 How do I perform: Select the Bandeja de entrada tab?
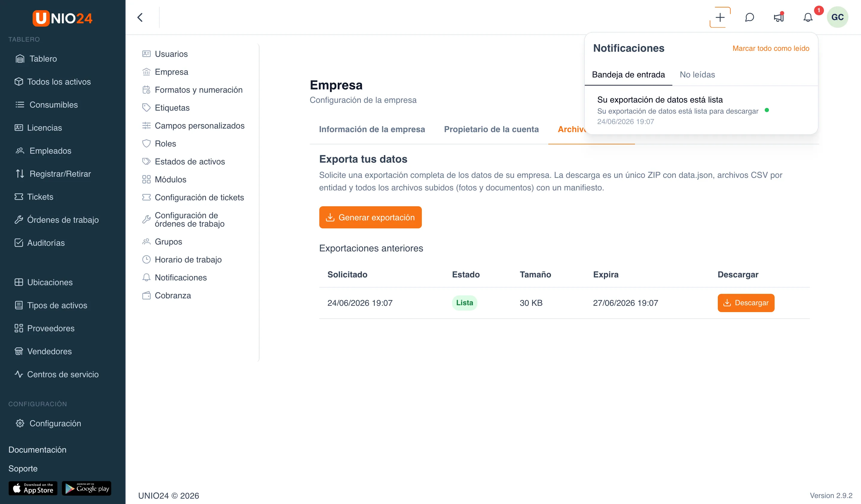tap(628, 75)
